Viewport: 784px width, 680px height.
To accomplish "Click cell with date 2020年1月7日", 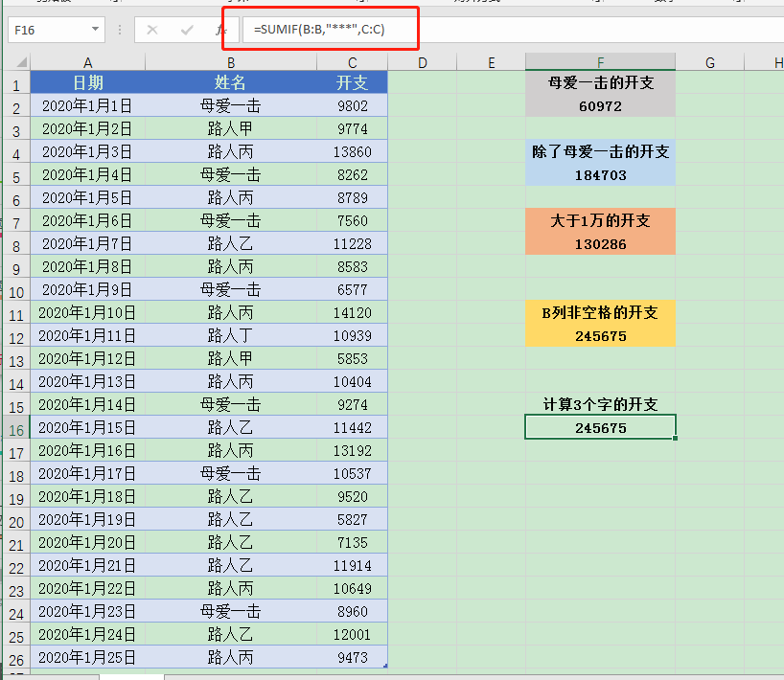I will [x=88, y=243].
